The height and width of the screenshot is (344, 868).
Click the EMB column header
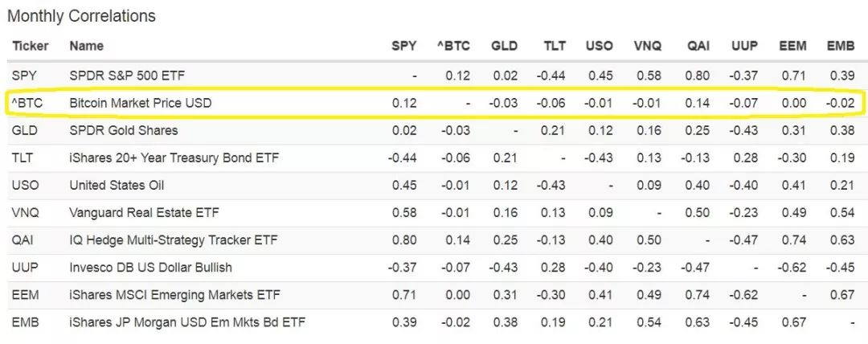[841, 46]
